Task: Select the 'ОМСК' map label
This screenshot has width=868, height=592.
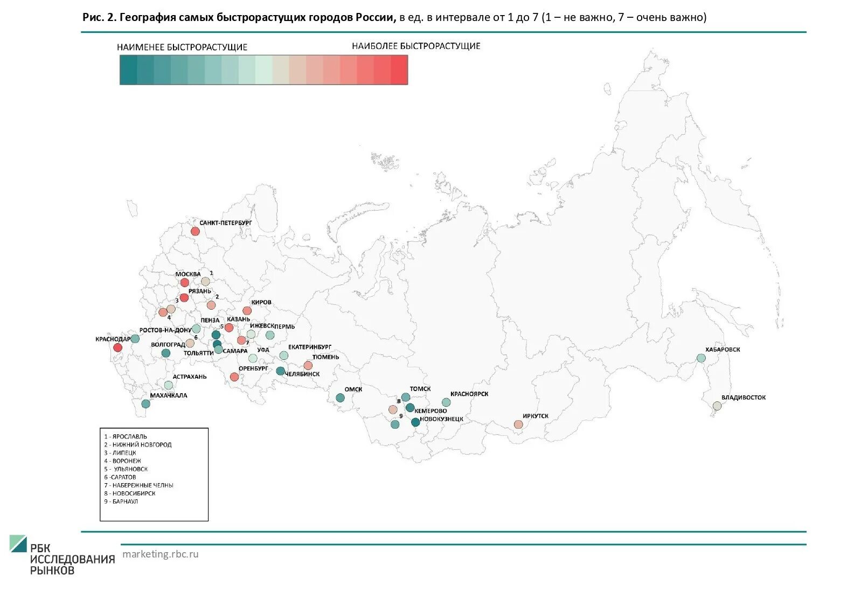Action: tap(353, 389)
